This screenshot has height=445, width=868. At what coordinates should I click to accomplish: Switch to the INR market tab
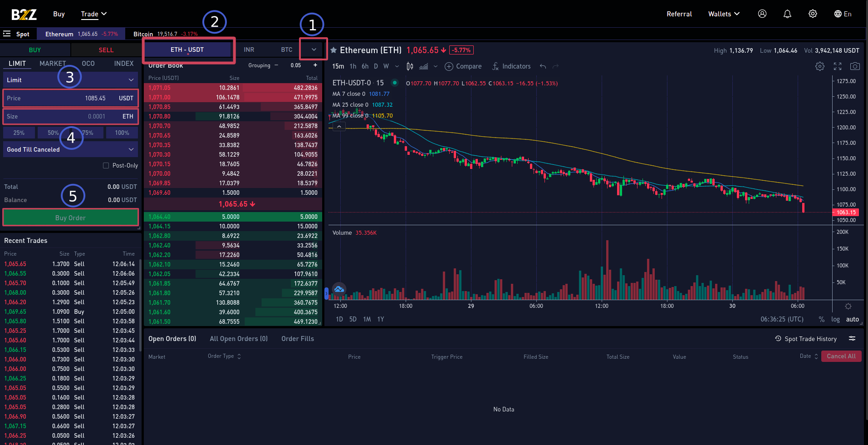click(249, 49)
